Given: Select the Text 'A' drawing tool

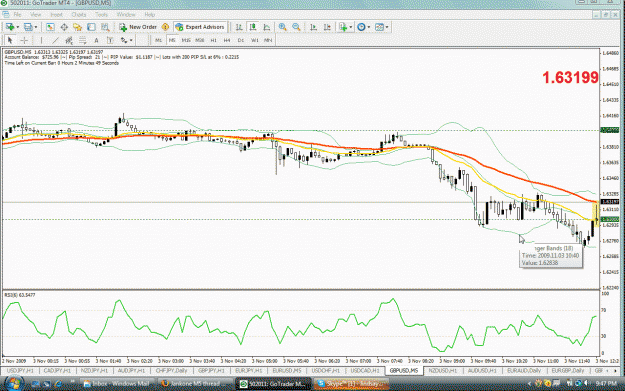Looking at the screenshot, I should (96, 40).
